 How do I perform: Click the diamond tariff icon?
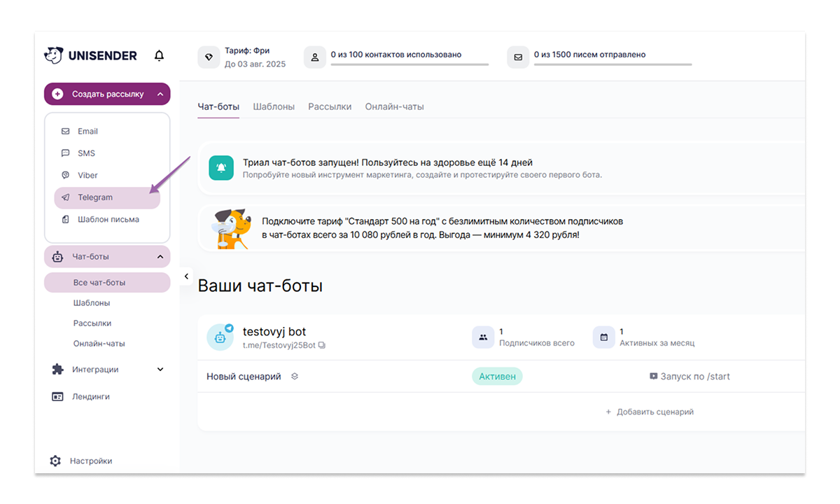coord(209,57)
